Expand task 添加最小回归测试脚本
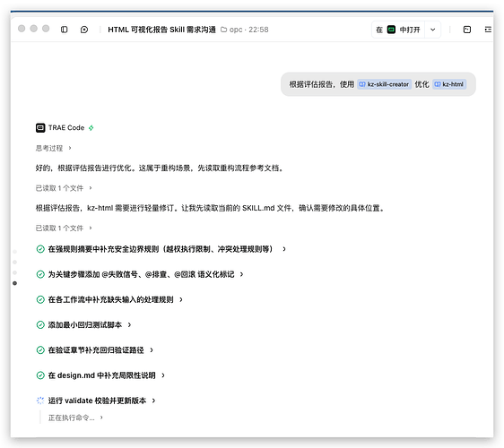This screenshot has height=448, width=504. click(90, 325)
